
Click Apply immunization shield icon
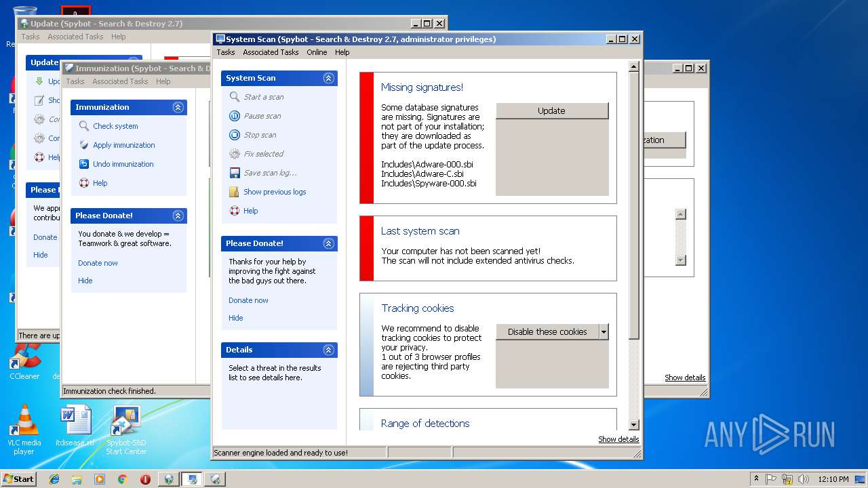(x=84, y=145)
